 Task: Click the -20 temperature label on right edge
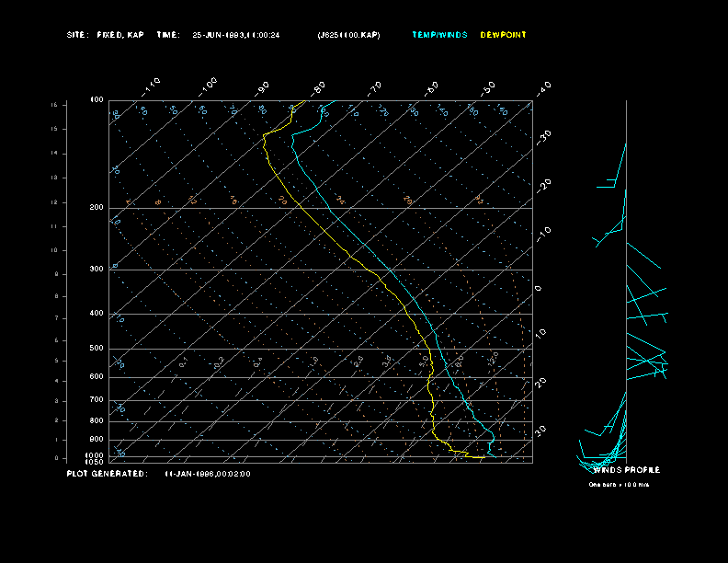pyautogui.click(x=543, y=187)
